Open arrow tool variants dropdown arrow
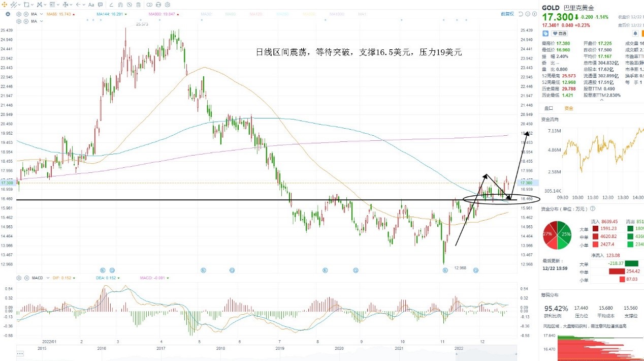 coord(84,5)
